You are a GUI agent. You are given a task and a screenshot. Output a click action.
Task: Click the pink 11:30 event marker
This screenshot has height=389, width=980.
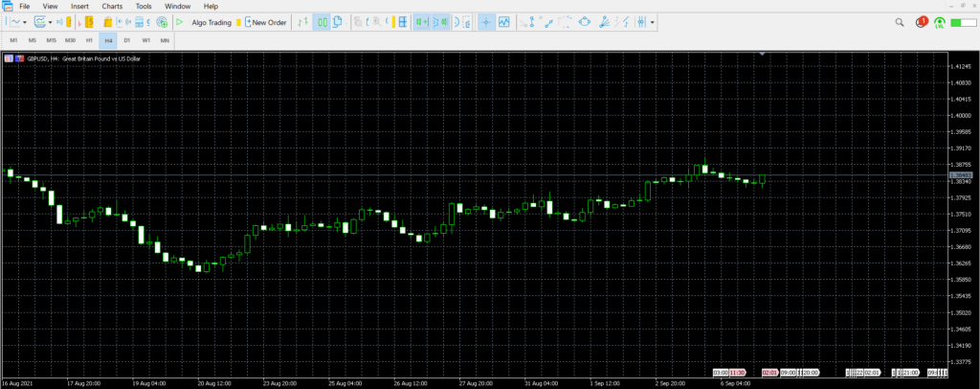(737, 372)
